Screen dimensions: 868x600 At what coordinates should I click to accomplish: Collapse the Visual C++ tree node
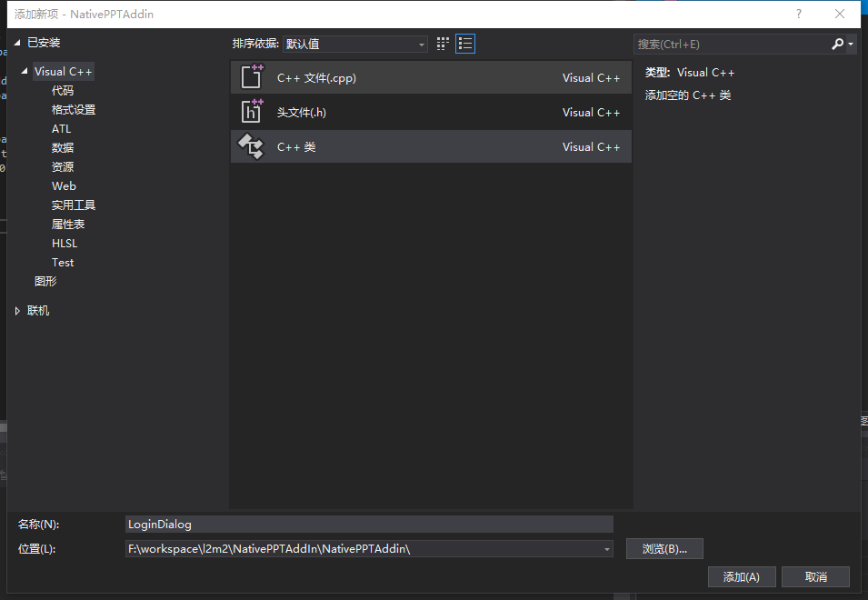(25, 72)
